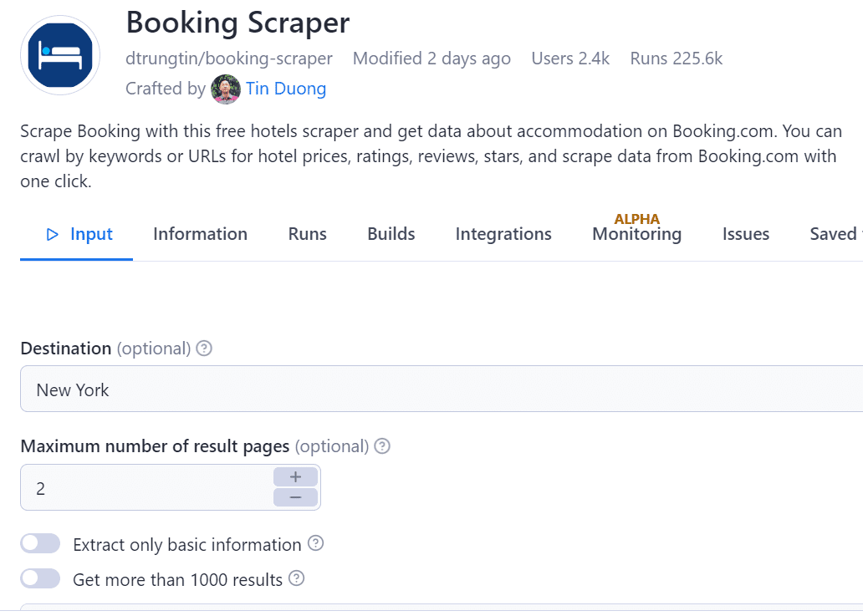Screen dimensions: 863x616
Task: Click the dtrungtin/booking-scraper actor path
Action: click(x=229, y=59)
